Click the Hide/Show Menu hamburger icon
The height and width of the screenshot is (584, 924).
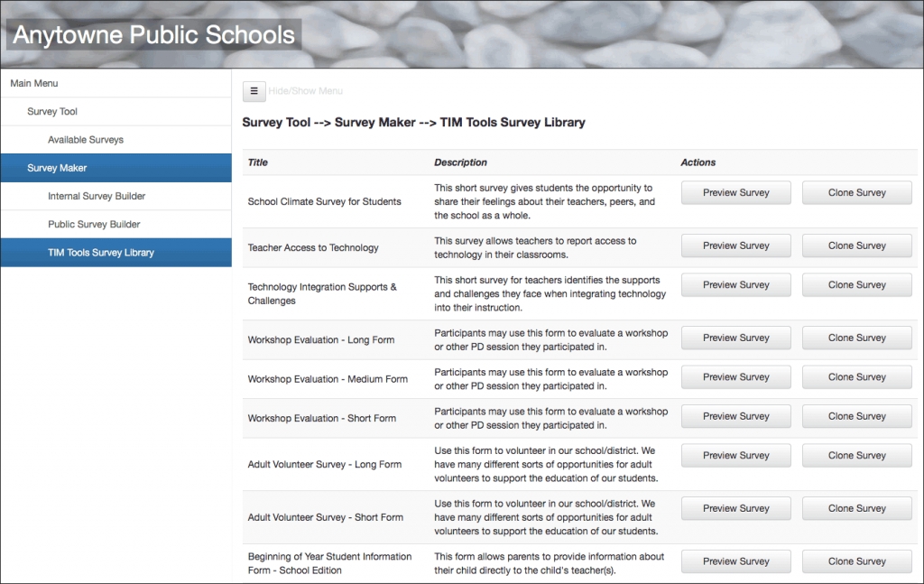coord(254,91)
